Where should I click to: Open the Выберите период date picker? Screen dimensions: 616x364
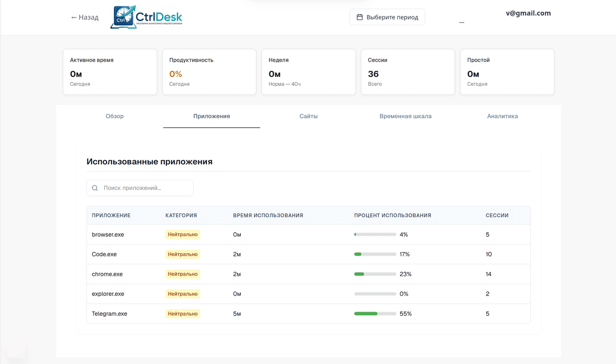click(388, 17)
